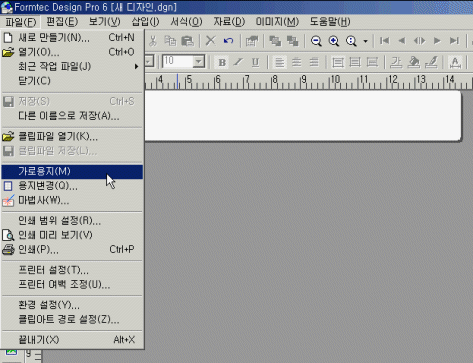Choose 인쇄 범위 설정(R)...

[72, 221]
